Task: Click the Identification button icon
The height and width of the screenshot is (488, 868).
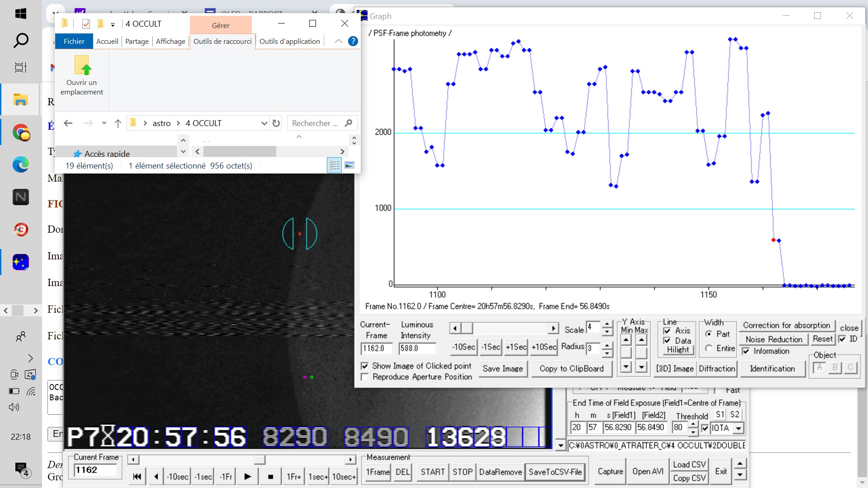Action: [x=772, y=368]
